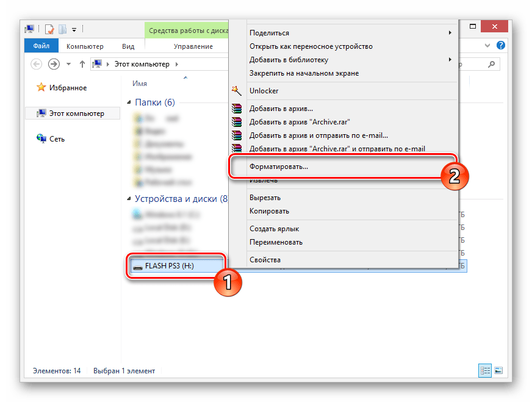Open the "Вид" ribbon tab
Image resolution: width=532 pixels, height=402 pixels.
[128, 46]
